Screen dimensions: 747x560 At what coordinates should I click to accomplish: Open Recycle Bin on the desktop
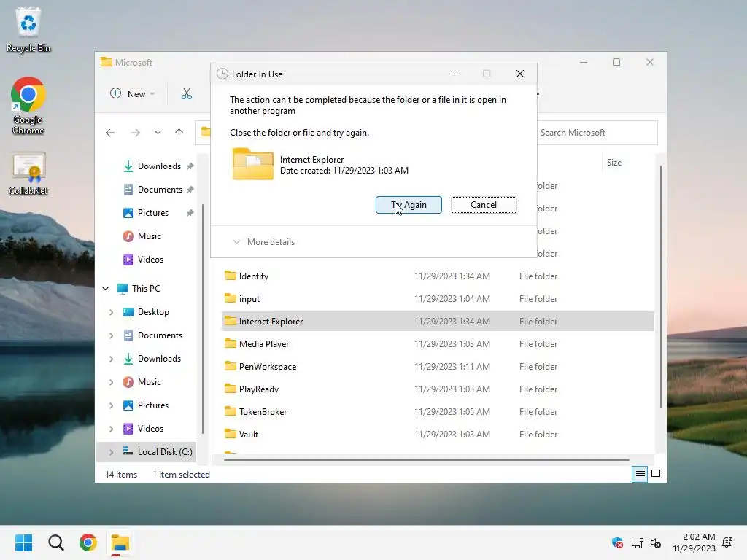28,29
